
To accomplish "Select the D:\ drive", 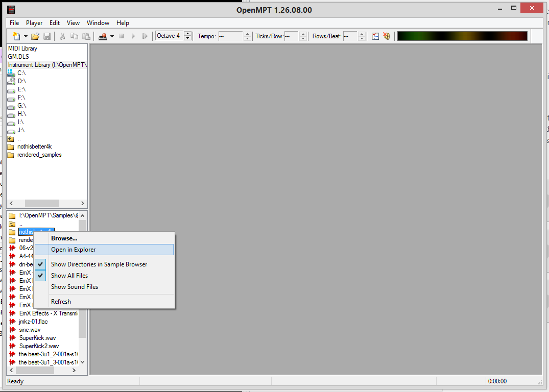I will 22,81.
